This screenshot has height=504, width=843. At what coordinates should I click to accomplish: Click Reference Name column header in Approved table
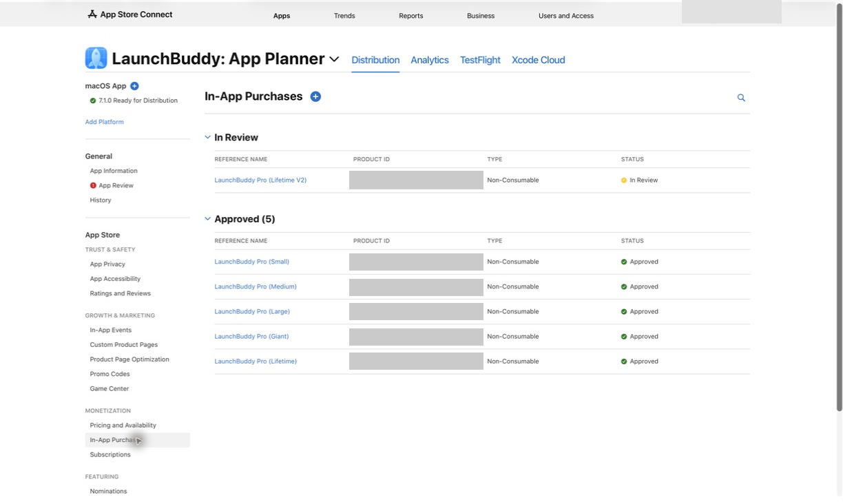tap(241, 241)
